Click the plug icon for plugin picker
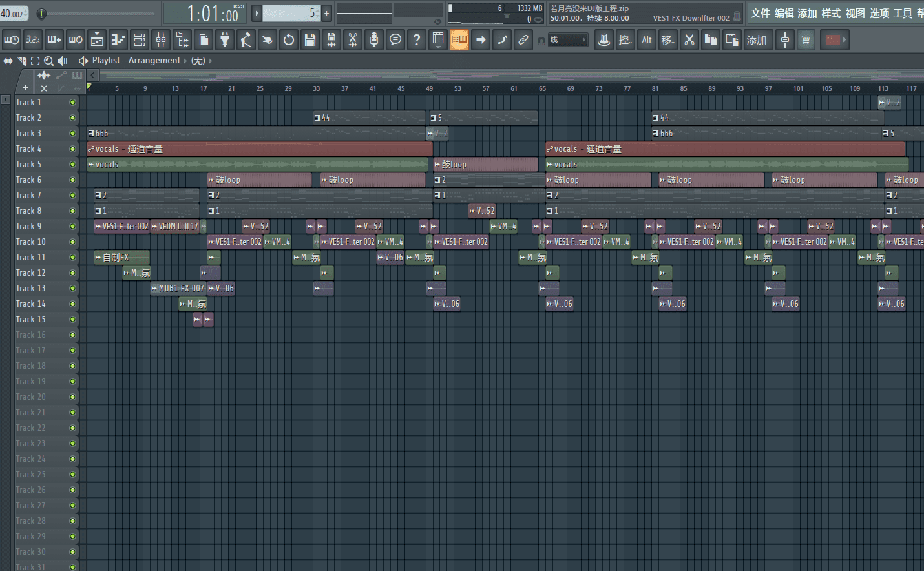The height and width of the screenshot is (571, 924). pyautogui.click(x=225, y=40)
